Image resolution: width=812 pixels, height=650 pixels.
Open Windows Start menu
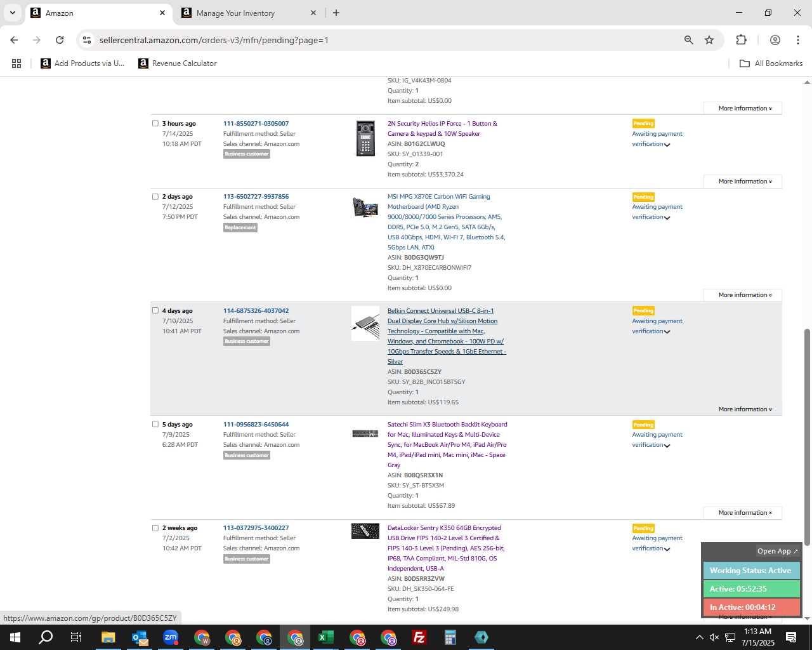coord(15,637)
